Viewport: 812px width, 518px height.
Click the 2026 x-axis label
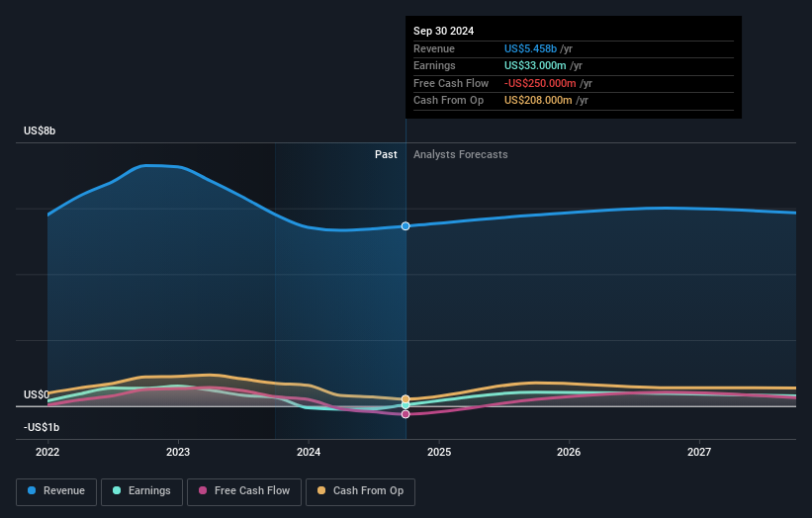pos(569,453)
